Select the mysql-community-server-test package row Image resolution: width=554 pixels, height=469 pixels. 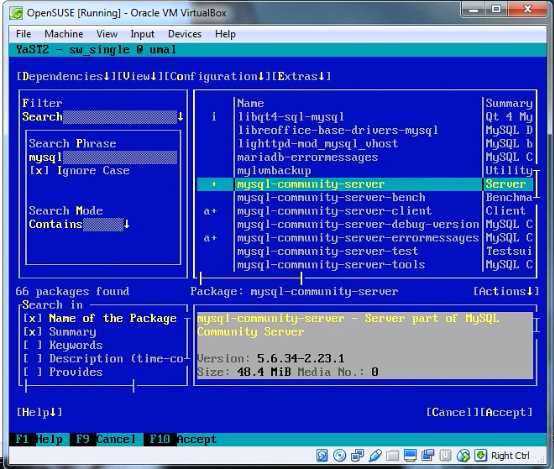[365, 251]
